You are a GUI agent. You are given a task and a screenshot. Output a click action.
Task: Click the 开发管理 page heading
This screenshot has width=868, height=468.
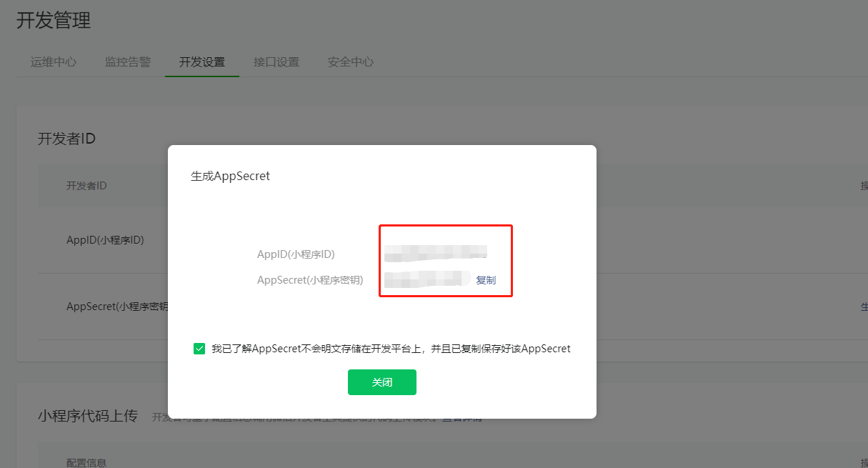click(54, 21)
